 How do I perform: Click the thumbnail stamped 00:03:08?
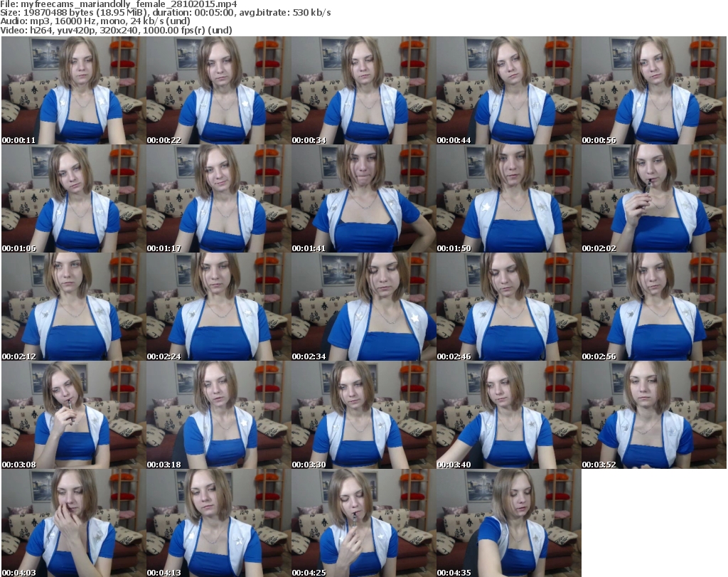[x=74, y=415]
